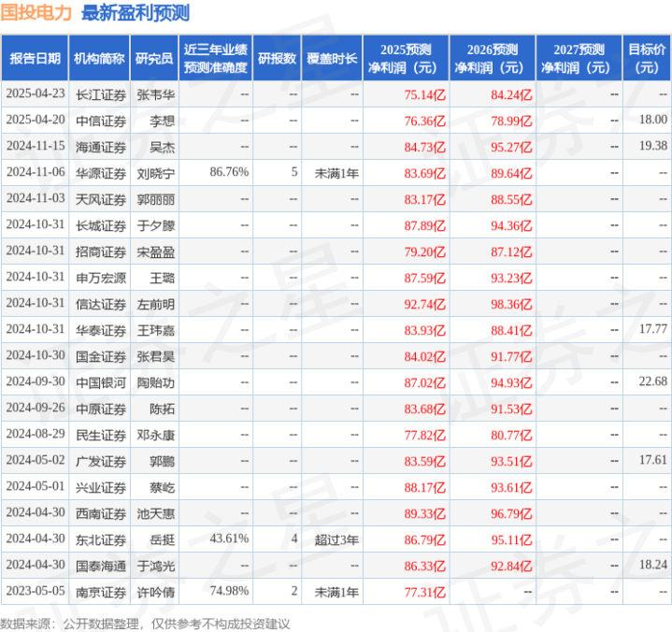This screenshot has height=632, width=672.
Task: Click analyst name 李想
Action: (x=162, y=121)
